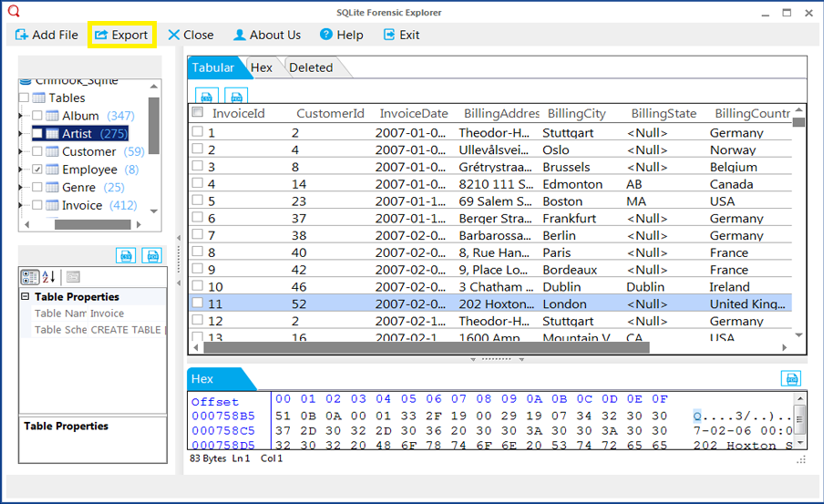Click tree panel vertical scrollbar thumb
This screenshot has height=504, width=824.
(x=154, y=126)
